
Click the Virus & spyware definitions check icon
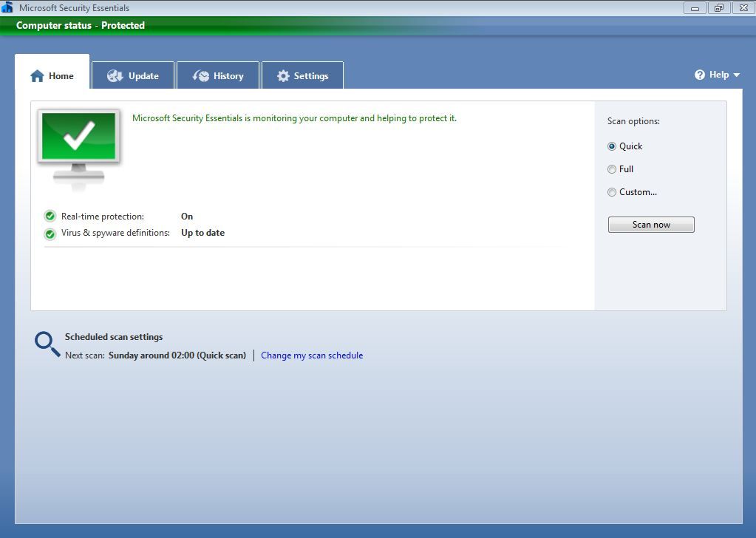click(50, 234)
